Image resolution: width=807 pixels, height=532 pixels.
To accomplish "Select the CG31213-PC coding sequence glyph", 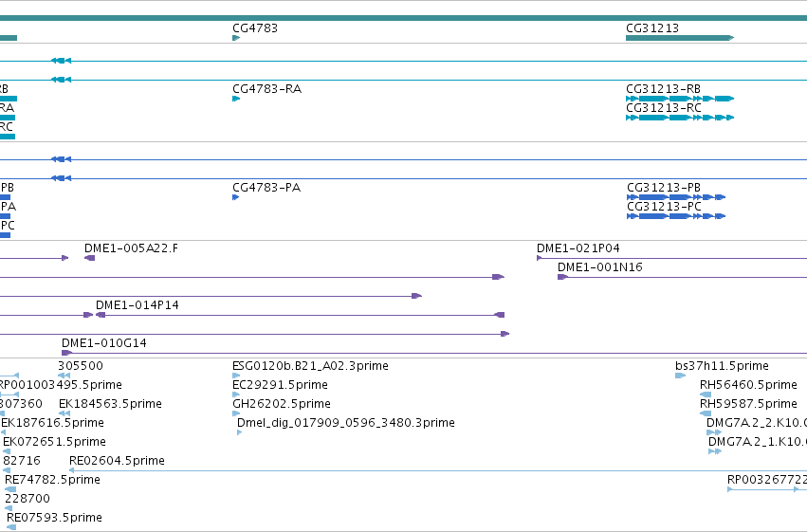I will 676,216.
